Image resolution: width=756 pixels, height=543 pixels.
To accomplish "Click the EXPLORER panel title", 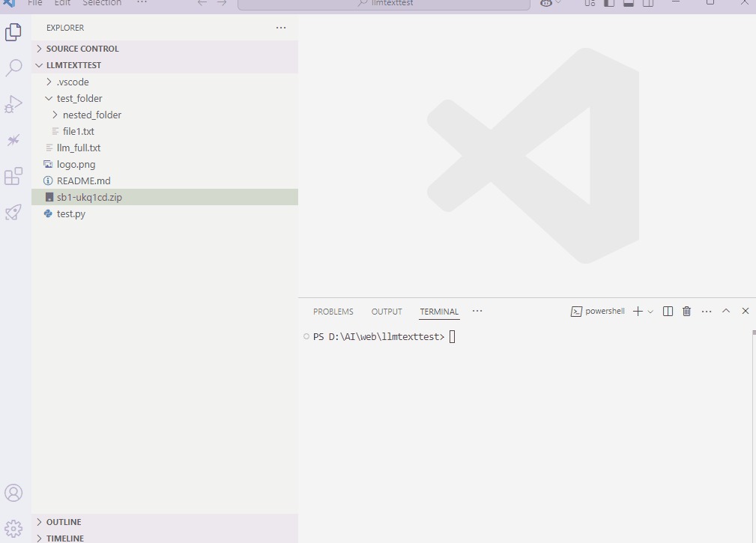I will coord(65,28).
